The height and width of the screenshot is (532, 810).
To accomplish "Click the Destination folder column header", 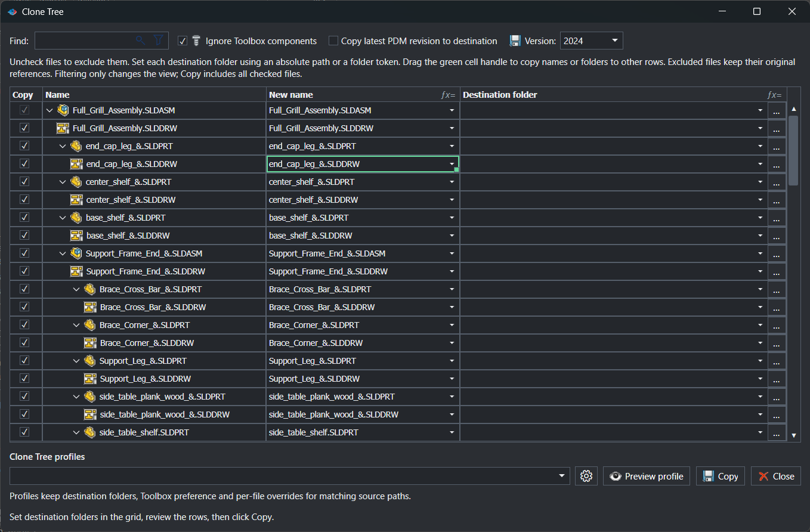I will (623, 95).
